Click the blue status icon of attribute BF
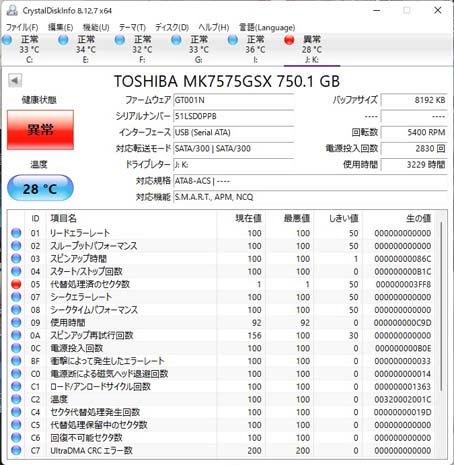This screenshot has height=465, width=454. [16, 361]
